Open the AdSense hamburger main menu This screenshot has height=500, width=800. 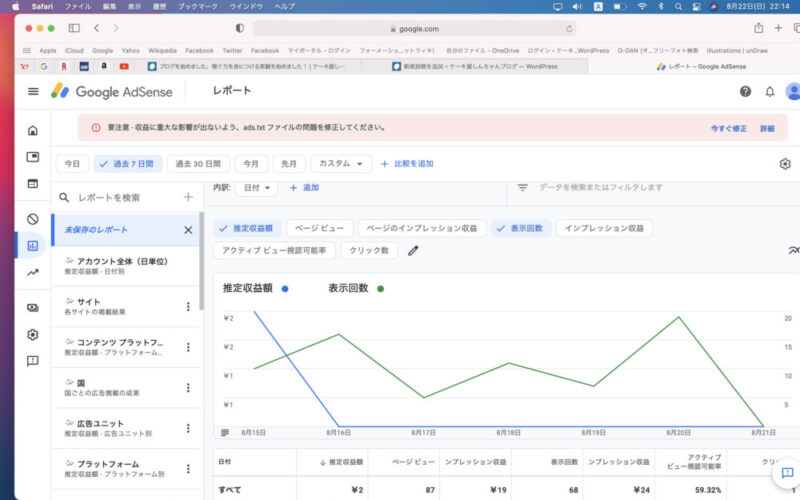[33, 91]
